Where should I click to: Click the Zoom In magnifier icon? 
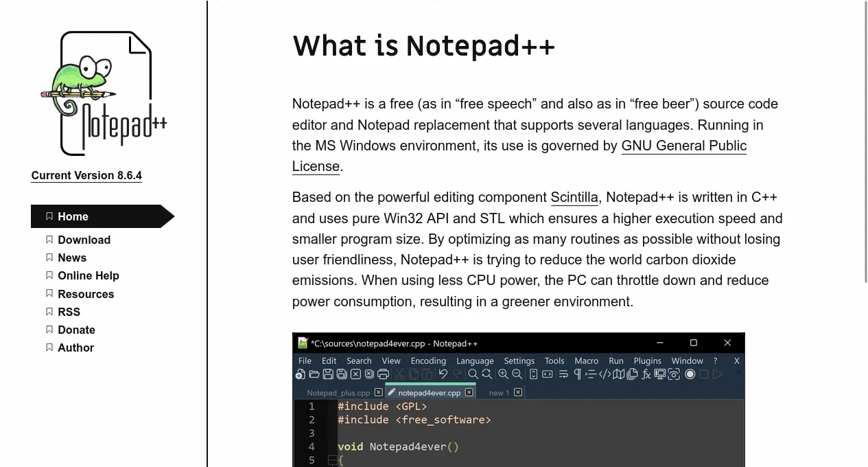coord(503,374)
